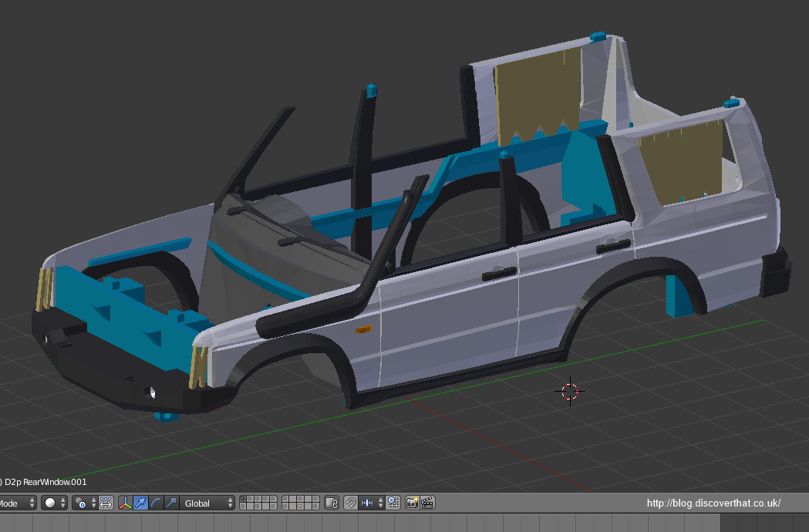The image size is (809, 532).
Task: Select the translate manipulator arrow icon
Action: tap(142, 503)
